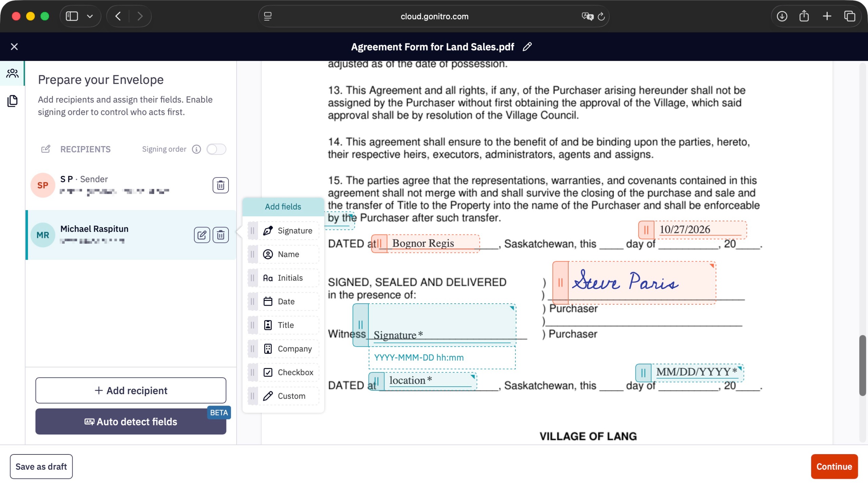This screenshot has width=868, height=488.
Task: Click the edit icon beside RECIPIENTS
Action: 46,149
